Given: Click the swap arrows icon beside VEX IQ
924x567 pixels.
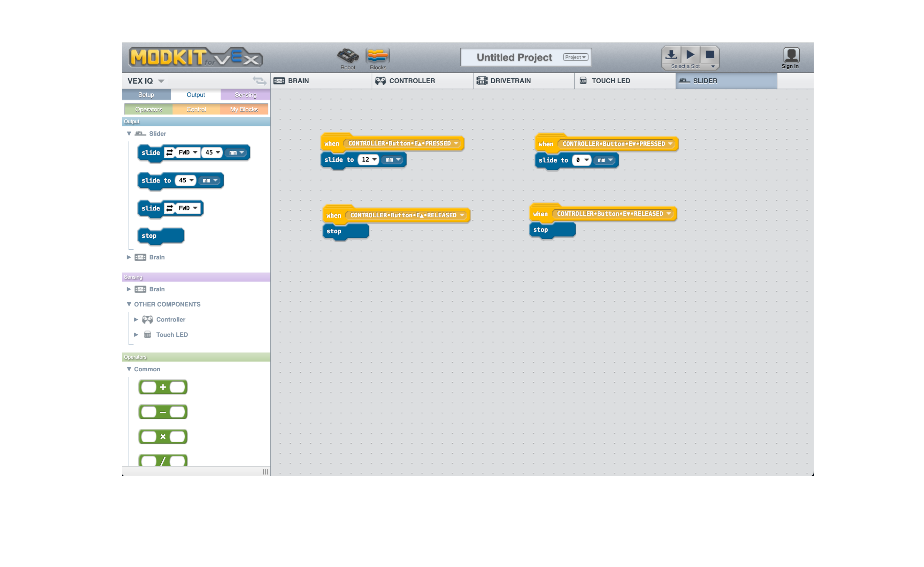Looking at the screenshot, I should pos(259,80).
